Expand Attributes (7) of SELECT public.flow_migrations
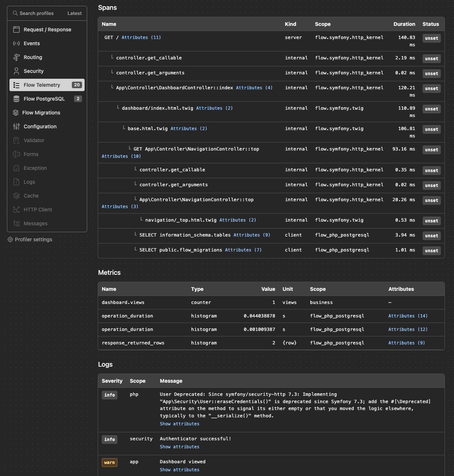 point(243,250)
